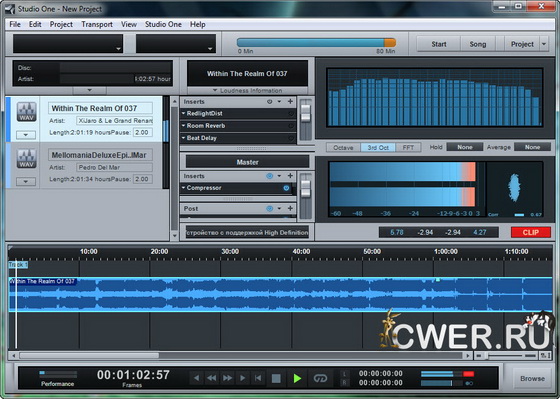560x399 pixels.
Task: Open the Edit menu
Action: click(x=35, y=24)
